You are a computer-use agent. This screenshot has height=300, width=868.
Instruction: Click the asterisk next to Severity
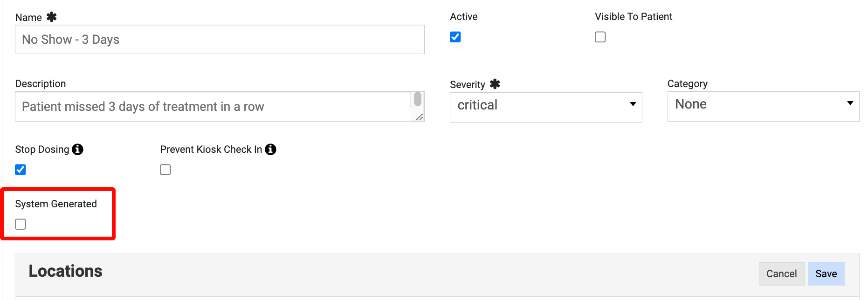495,84
